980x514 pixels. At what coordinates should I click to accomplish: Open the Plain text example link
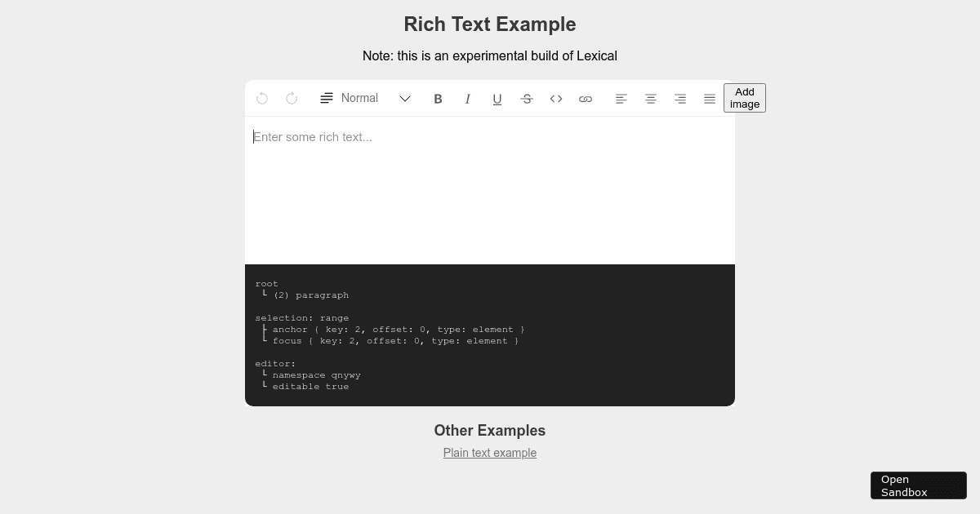tap(490, 453)
